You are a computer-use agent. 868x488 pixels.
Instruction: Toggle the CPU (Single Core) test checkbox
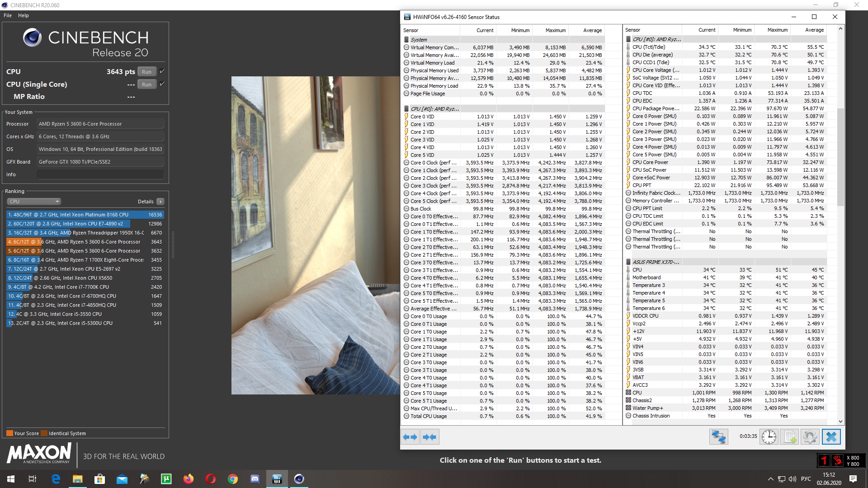162,84
